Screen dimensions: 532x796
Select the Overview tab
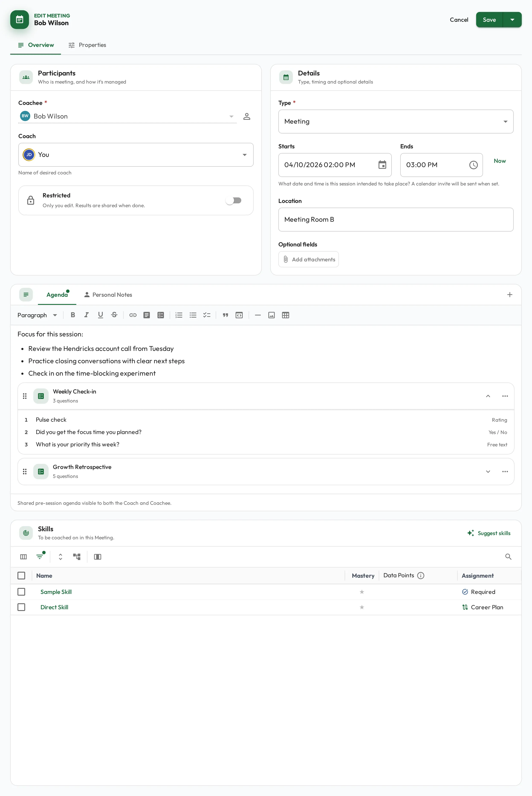pyautogui.click(x=36, y=45)
